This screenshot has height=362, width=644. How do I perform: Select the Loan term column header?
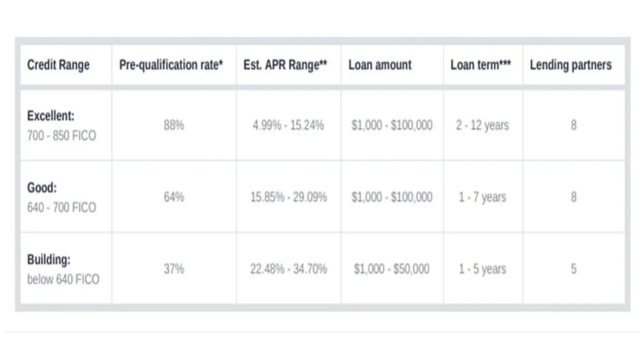(481, 65)
